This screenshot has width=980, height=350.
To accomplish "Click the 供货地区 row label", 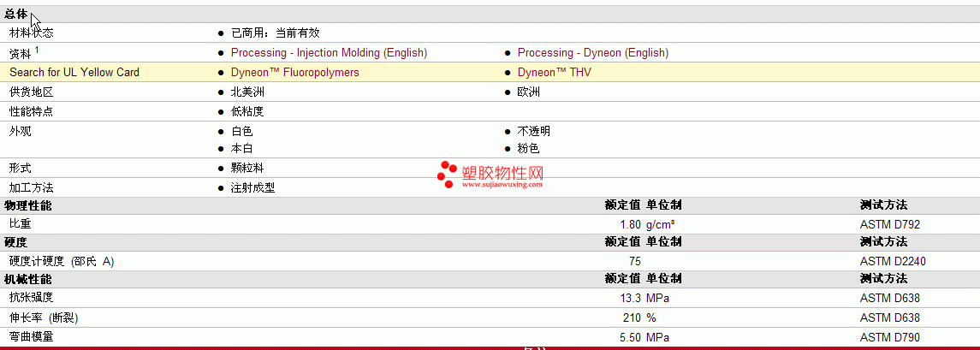I will [x=32, y=92].
